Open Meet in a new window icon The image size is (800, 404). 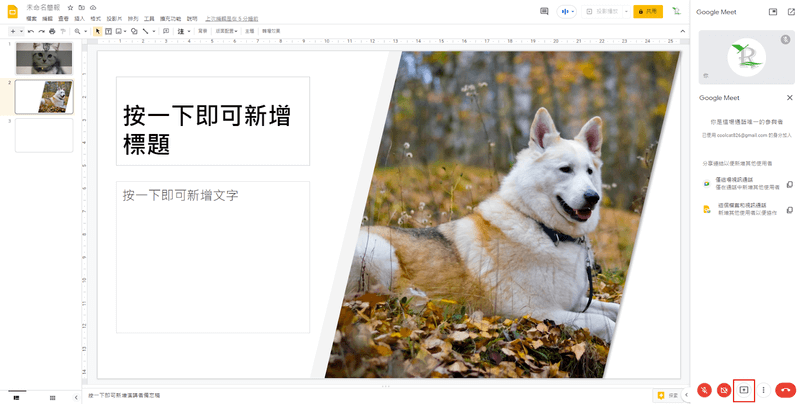(791, 12)
